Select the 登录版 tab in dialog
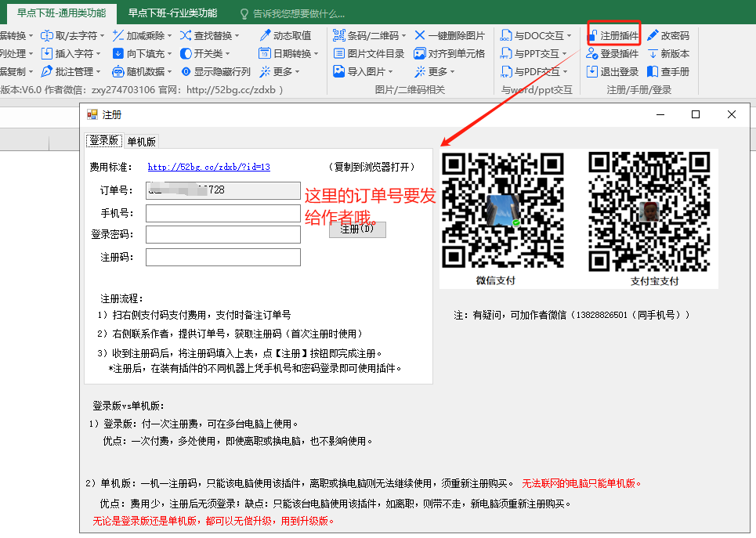 [x=104, y=140]
